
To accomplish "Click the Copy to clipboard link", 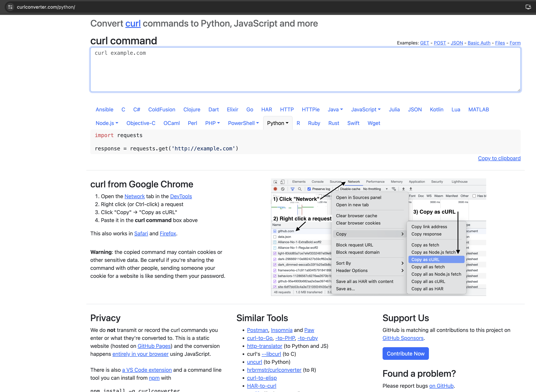I will [499, 158].
